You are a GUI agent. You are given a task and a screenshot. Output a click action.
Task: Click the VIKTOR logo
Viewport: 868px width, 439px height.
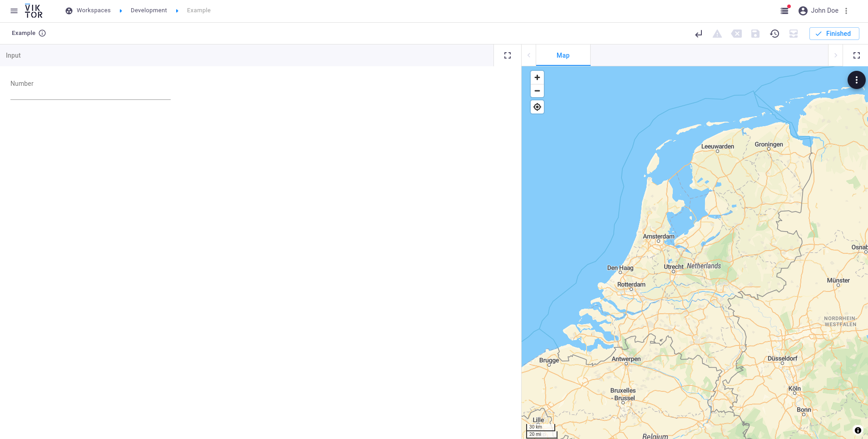[x=34, y=11]
